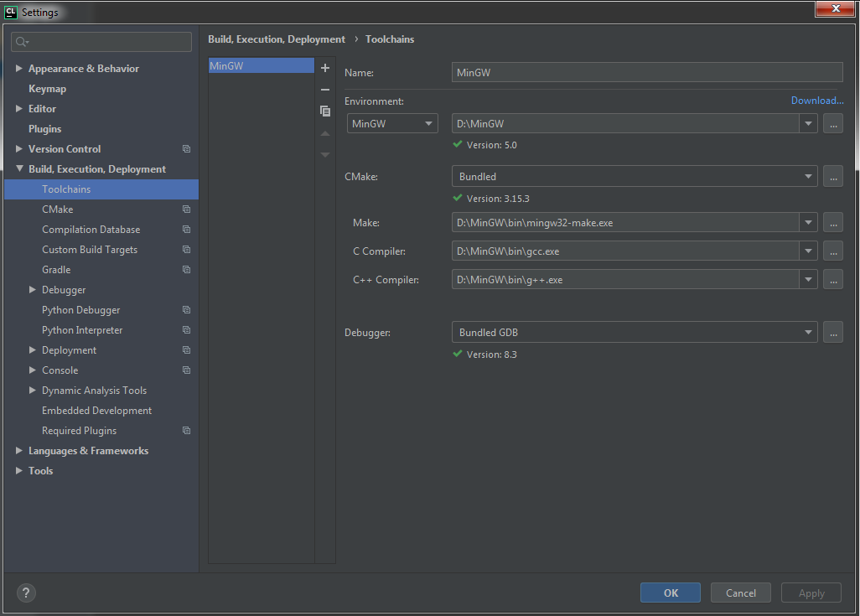The image size is (860, 616).
Task: Open the Bundled GDB debugger dropdown
Action: point(635,333)
